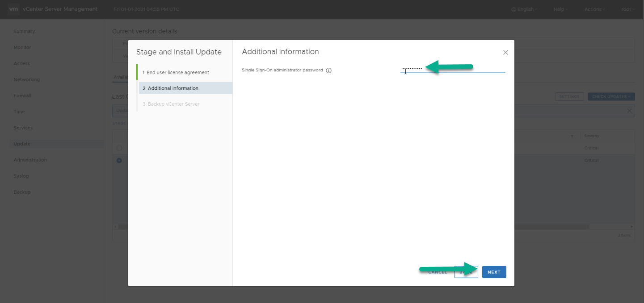The width and height of the screenshot is (644, 303).
Task: Click the password info tooltip icon
Action: 329,71
